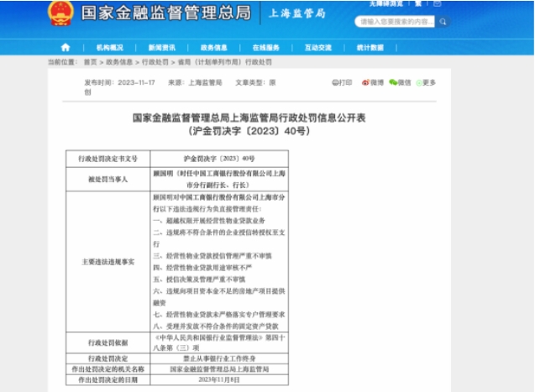Open the 统计数据 menu
The image size is (535, 392).
click(x=370, y=48)
